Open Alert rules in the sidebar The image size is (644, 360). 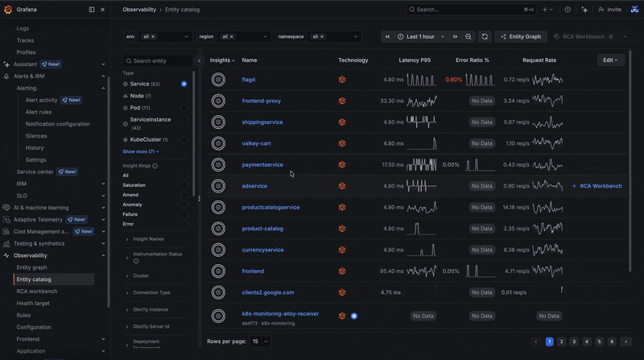point(39,112)
